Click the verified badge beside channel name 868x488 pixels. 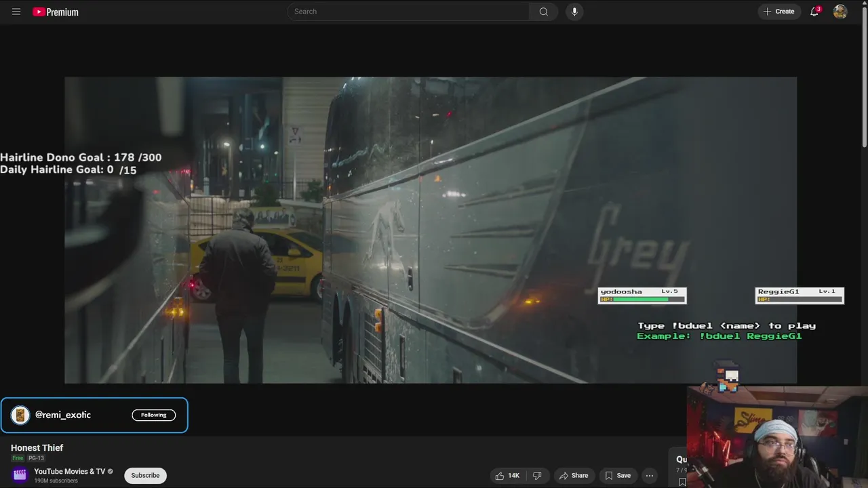(x=111, y=471)
